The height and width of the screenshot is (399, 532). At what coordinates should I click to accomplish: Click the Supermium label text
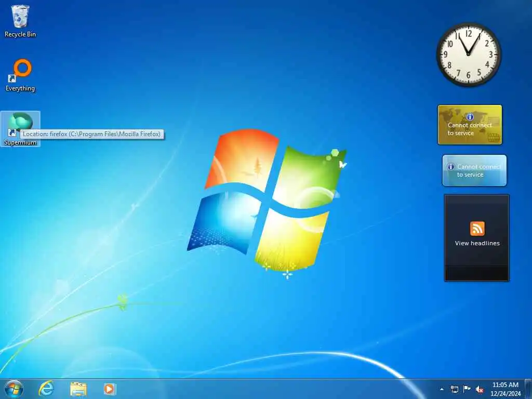click(20, 142)
